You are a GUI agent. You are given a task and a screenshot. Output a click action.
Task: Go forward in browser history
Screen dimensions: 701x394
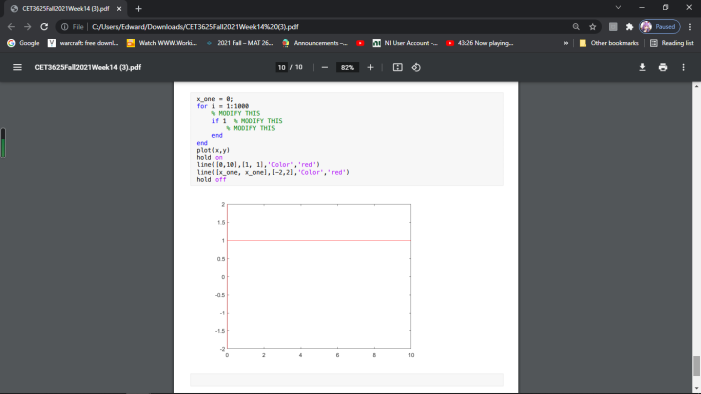point(28,27)
